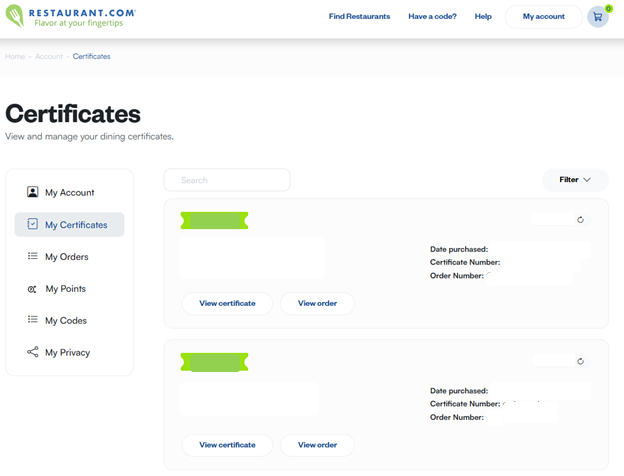Viewport: 624px width, 476px height.
Task: Click refresh icon on second certificate card
Action: coord(580,361)
